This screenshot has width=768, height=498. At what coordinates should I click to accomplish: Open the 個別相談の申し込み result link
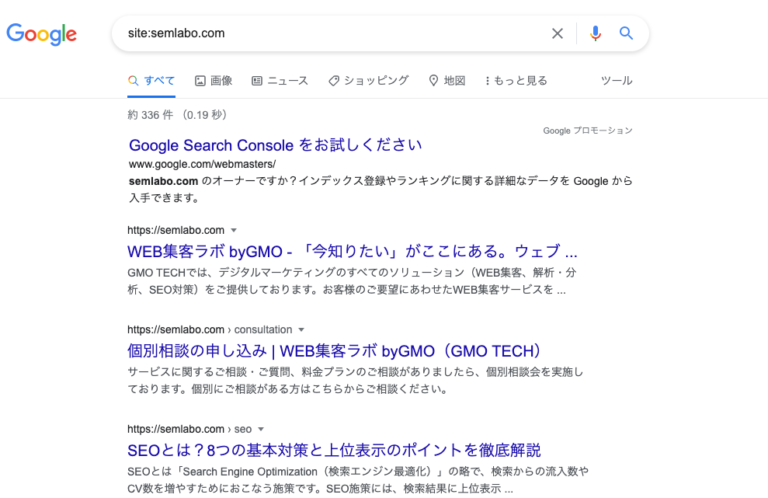tap(335, 351)
